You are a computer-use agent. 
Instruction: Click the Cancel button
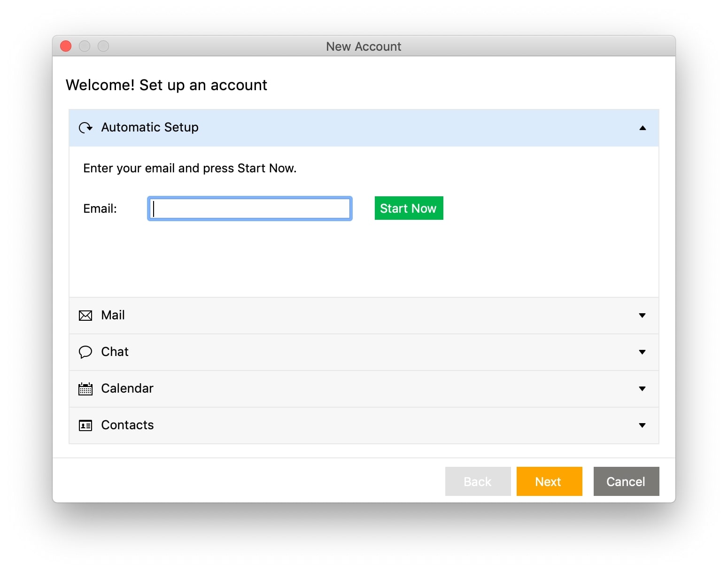[626, 481]
